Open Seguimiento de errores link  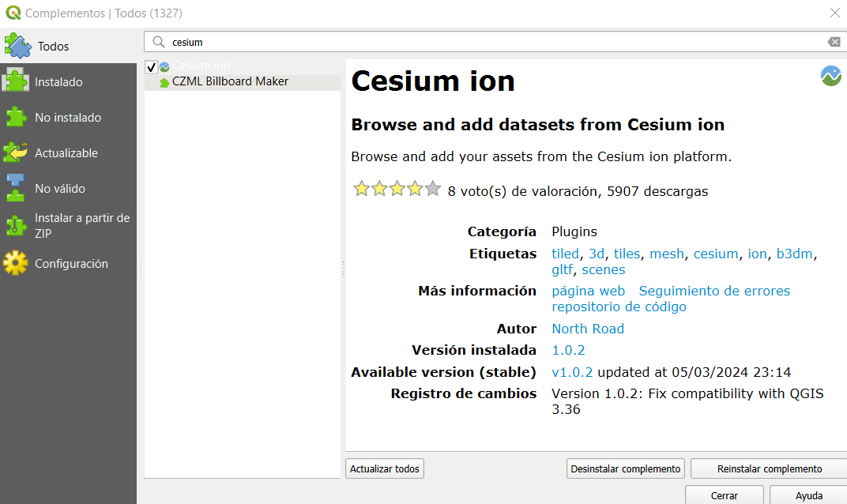pyautogui.click(x=714, y=291)
